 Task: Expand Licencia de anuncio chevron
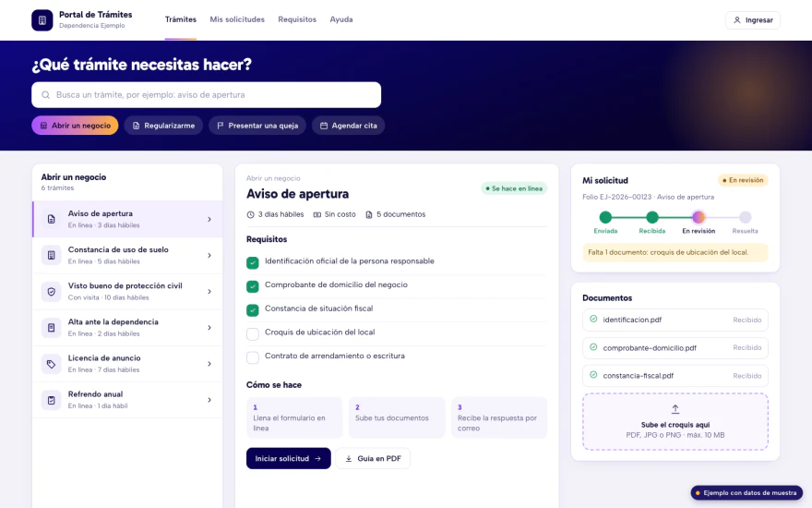coord(209,364)
